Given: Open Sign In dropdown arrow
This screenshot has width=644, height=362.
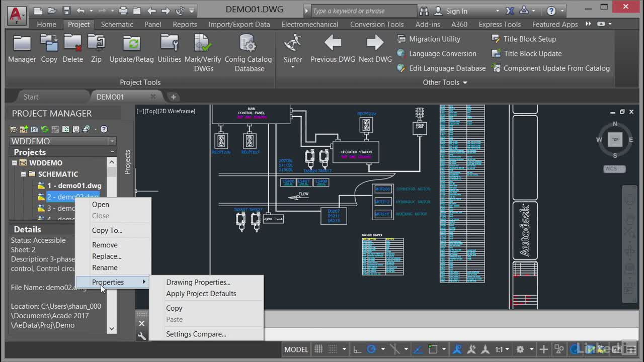Looking at the screenshot, I should 498,11.
